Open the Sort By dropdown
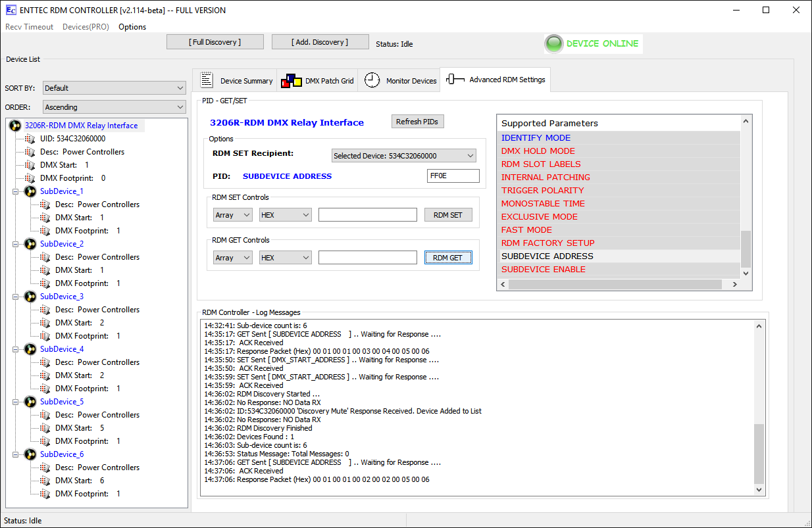This screenshot has width=812, height=528. coord(114,88)
